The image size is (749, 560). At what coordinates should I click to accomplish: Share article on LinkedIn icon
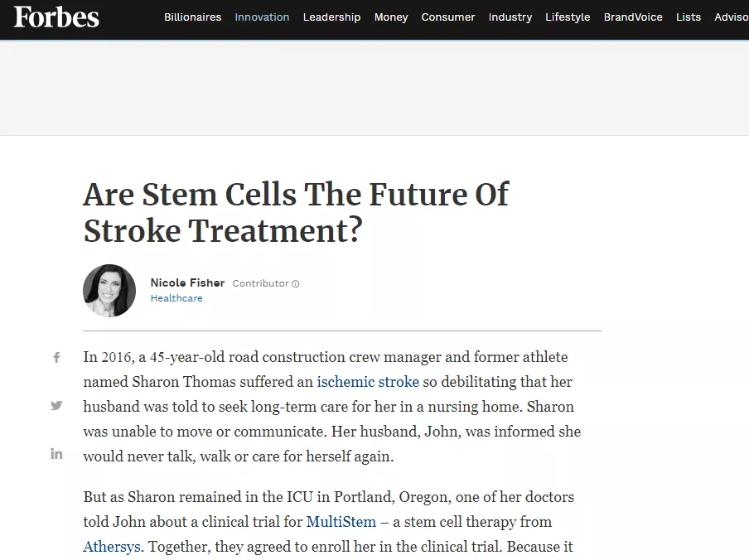tap(56, 453)
